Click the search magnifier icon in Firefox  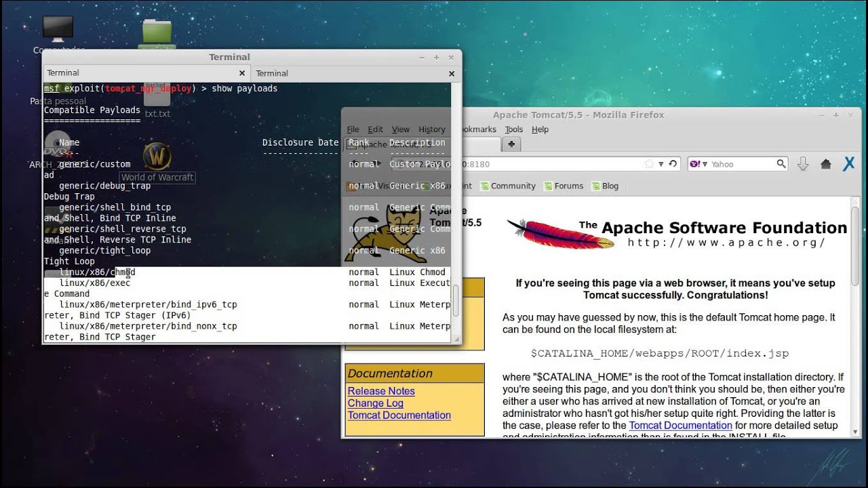click(781, 164)
